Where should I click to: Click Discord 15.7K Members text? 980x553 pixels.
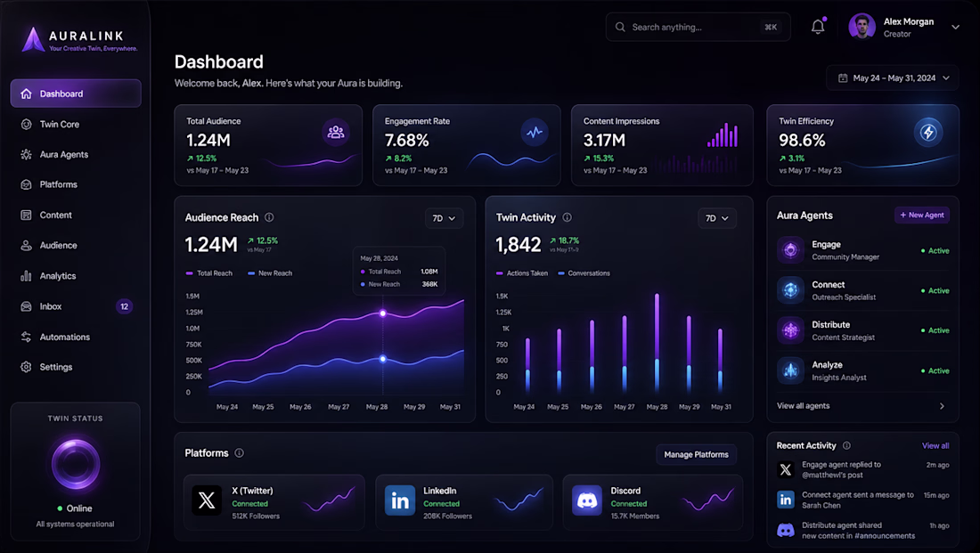pyautogui.click(x=635, y=516)
